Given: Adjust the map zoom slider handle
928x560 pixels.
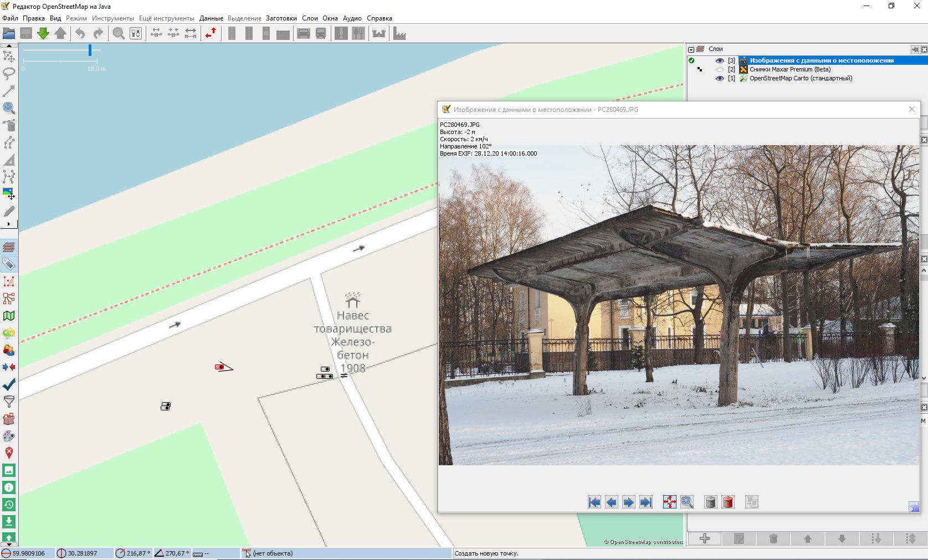Looking at the screenshot, I should [x=90, y=50].
